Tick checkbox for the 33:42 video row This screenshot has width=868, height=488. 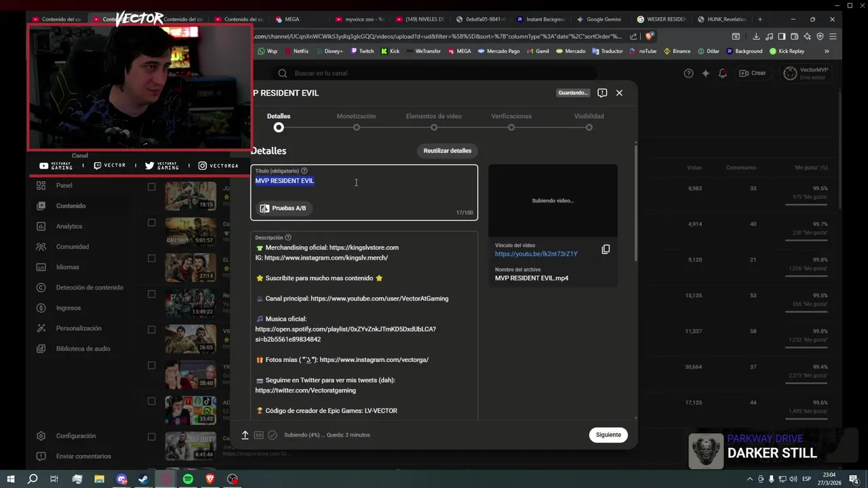click(152, 401)
